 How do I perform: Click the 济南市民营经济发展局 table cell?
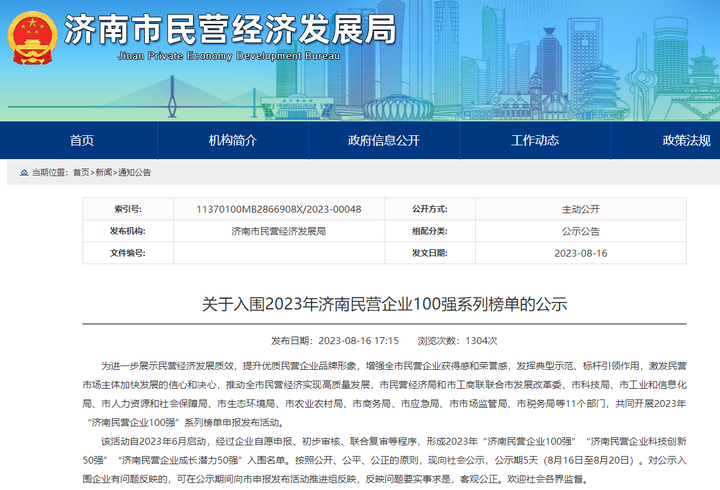point(279,231)
